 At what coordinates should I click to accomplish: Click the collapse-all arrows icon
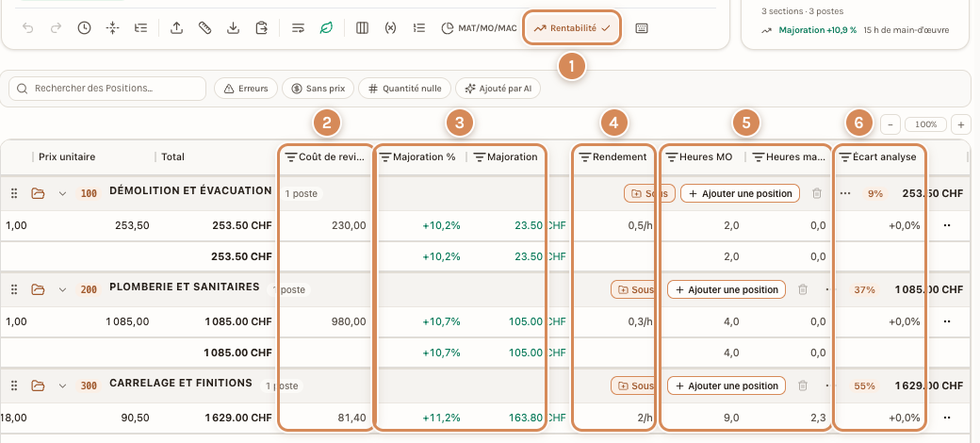112,28
